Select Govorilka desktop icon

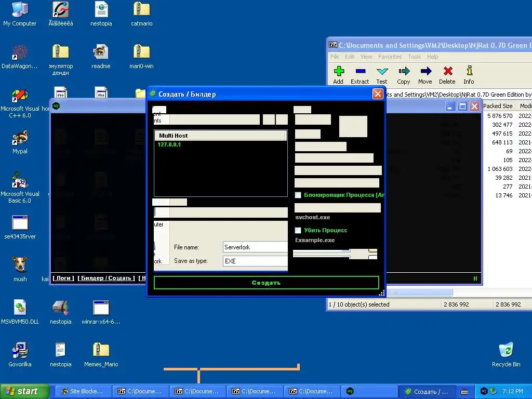(x=20, y=354)
